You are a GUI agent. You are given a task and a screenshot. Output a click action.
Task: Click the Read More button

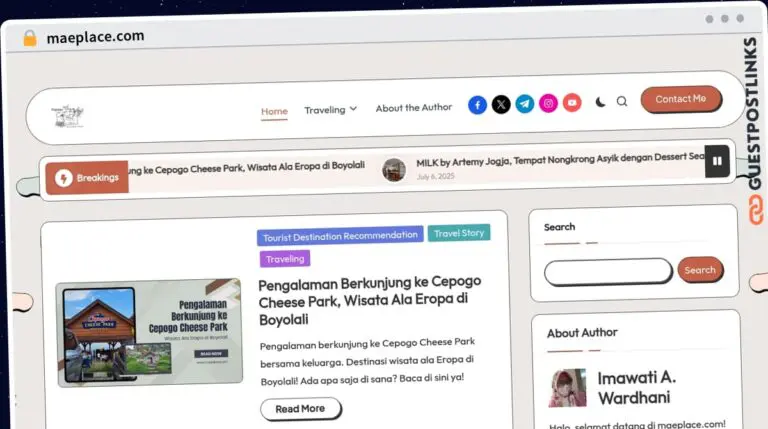click(x=300, y=408)
